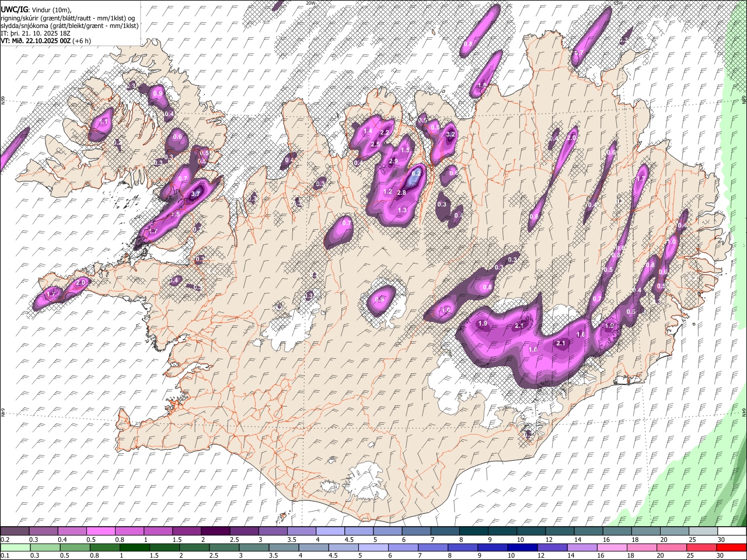
Task: Select the rigning/skúrir legend description line
Action: click(x=68, y=17)
